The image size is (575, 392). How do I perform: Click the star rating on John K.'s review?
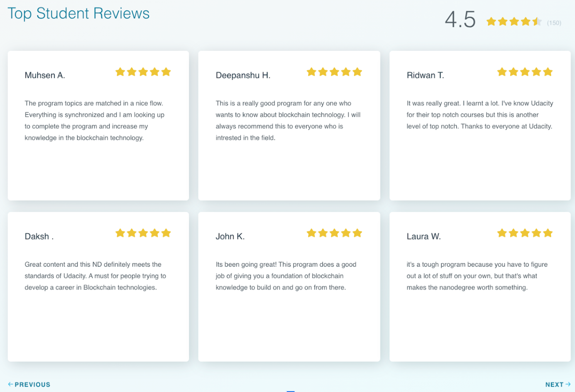334,233
